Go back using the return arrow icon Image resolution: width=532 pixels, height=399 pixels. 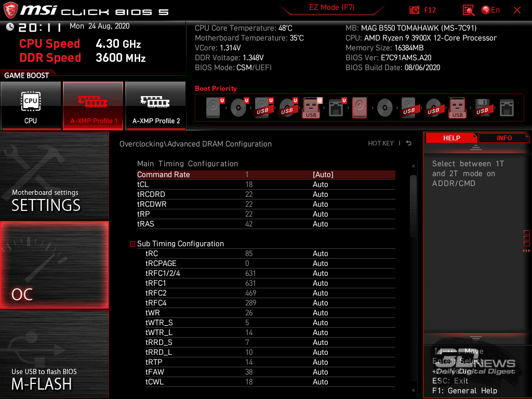[409, 143]
